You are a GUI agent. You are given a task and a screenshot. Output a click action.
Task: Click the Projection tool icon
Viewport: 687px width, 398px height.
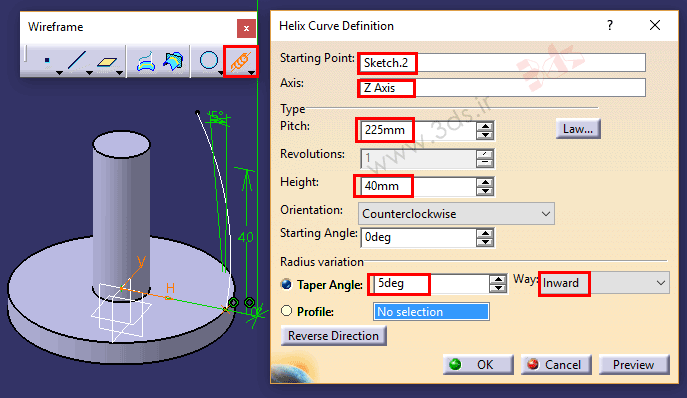tap(146, 61)
